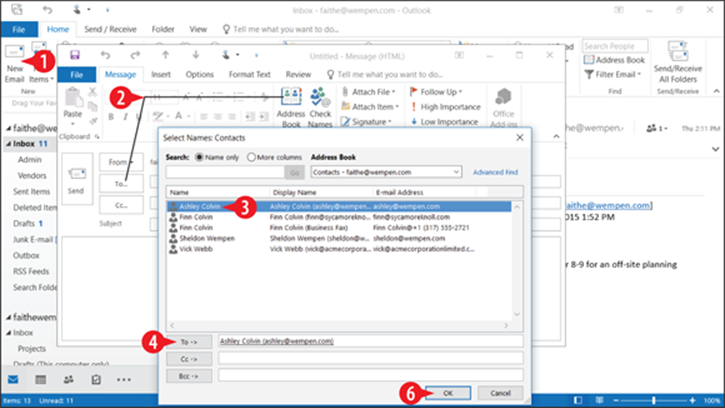Click the To... button in message

[121, 184]
